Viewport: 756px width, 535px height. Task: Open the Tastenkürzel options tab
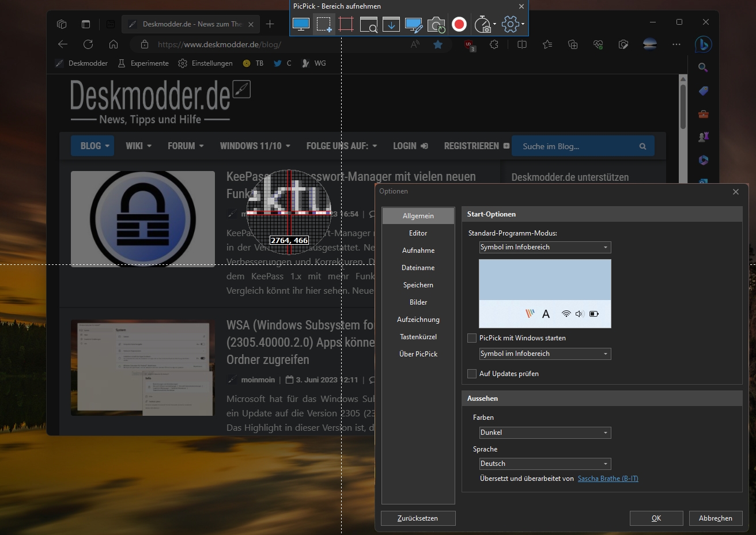coord(418,337)
